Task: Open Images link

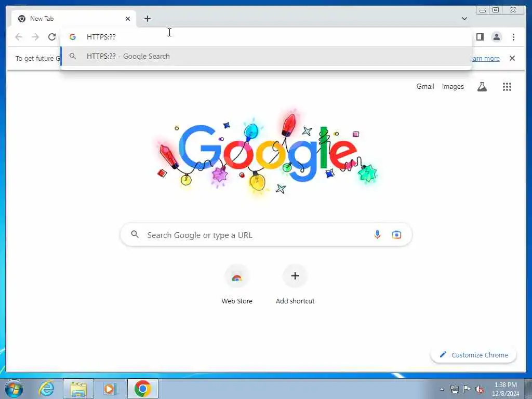Action: click(453, 87)
